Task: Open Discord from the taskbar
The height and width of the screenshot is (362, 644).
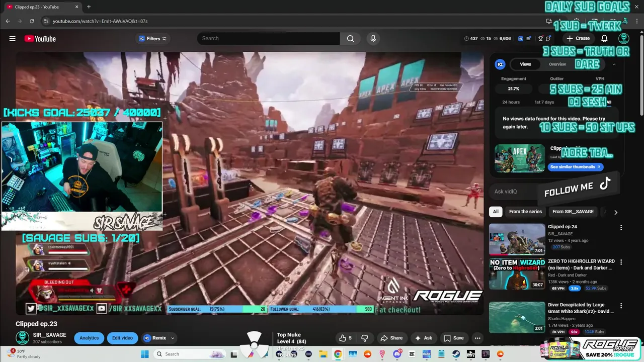Action: (x=397, y=354)
